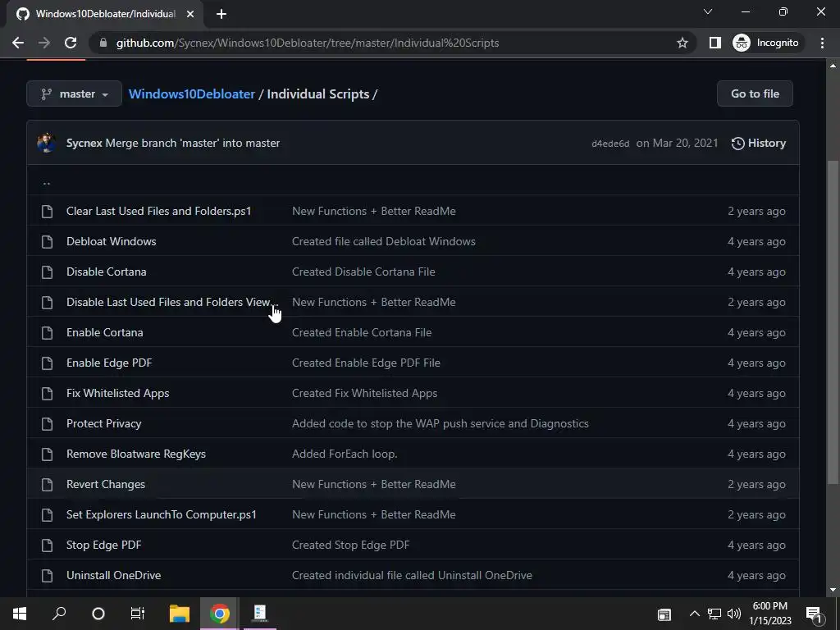
Task: Open commit 'Created file called Debloat Windows'
Action: coord(384,242)
